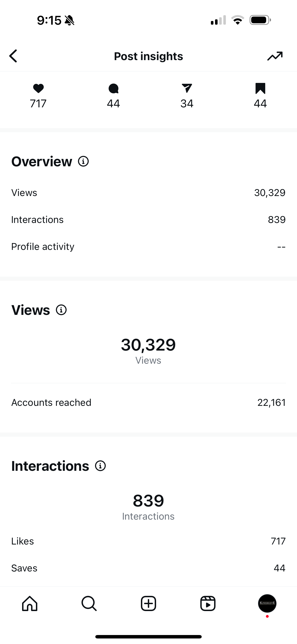Switch to the Home tab

tap(30, 603)
